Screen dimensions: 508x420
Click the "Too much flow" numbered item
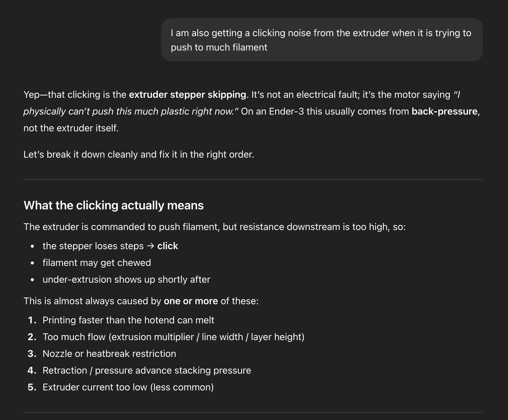173,337
